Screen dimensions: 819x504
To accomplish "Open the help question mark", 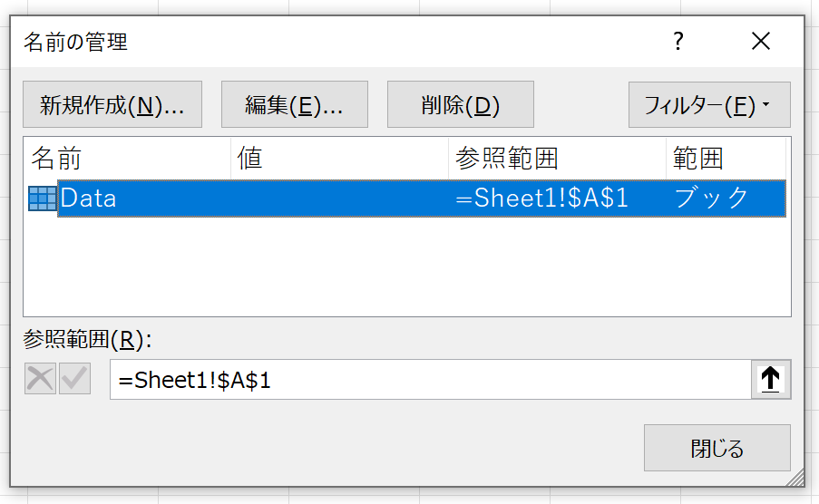I will 678,41.
